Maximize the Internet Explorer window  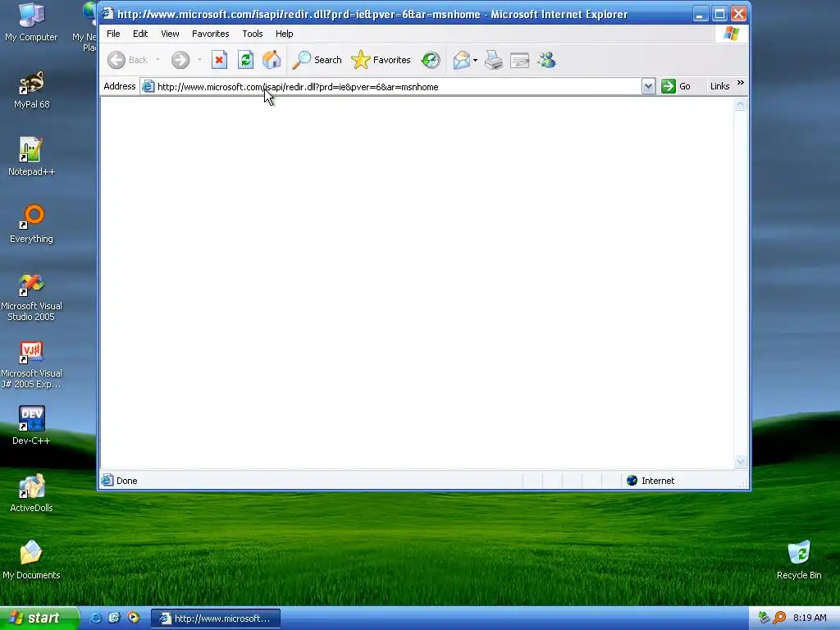click(x=719, y=14)
